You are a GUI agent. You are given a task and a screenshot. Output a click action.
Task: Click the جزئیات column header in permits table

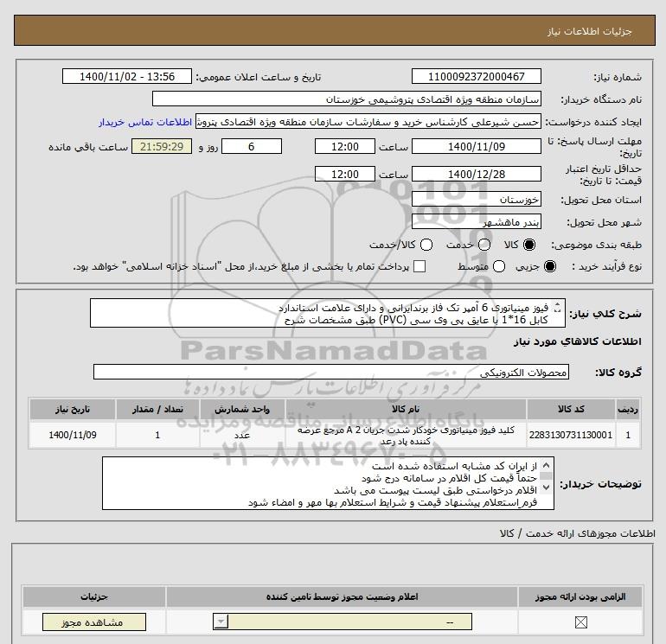pos(94,596)
